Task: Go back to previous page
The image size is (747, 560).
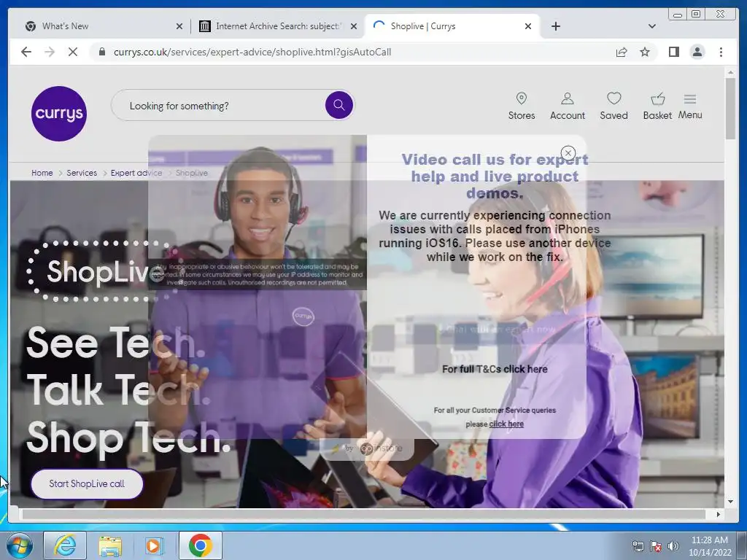Action: pyautogui.click(x=26, y=52)
